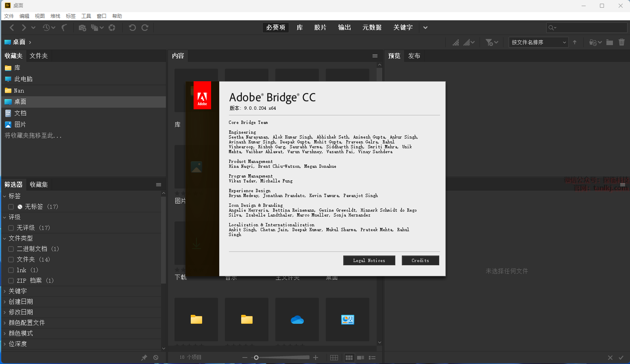Click the ascending sort arrow icon
Screen dimensions: 630x364
[x=575, y=42]
